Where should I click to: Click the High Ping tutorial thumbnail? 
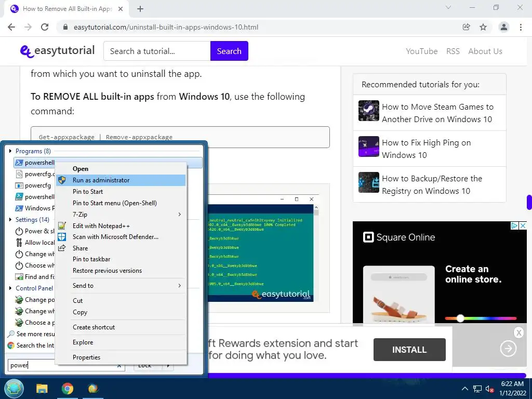(x=369, y=147)
